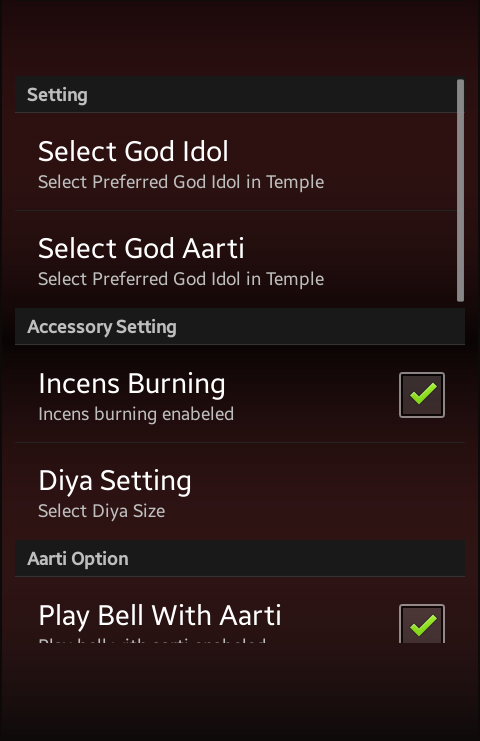This screenshot has height=741, width=480.
Task: Toggle the Incens Burning checkbox
Action: tap(422, 395)
